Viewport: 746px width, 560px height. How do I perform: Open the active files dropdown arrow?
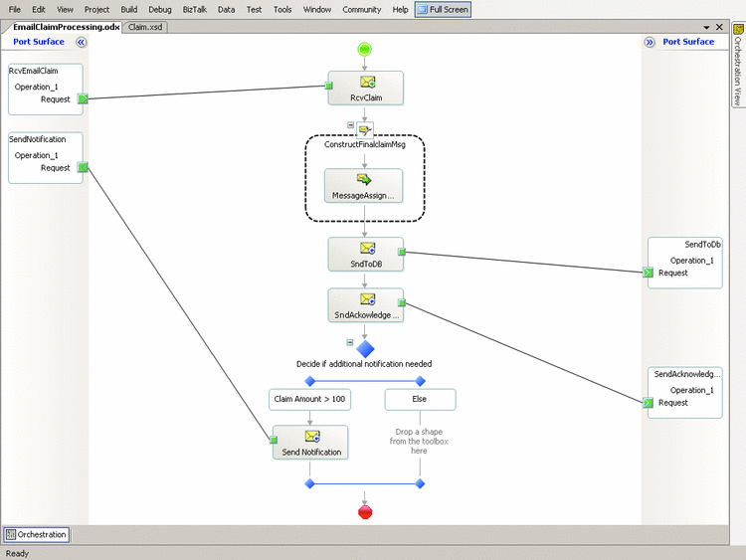pos(706,27)
